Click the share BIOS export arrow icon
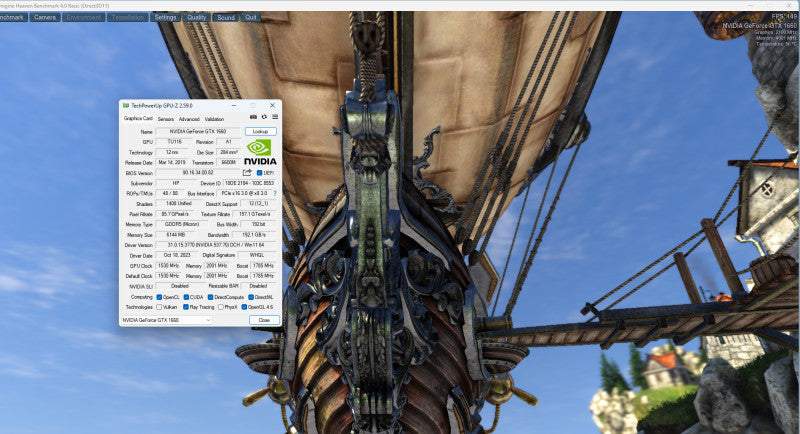Screen dimensions: 800x434 pos(247,173)
